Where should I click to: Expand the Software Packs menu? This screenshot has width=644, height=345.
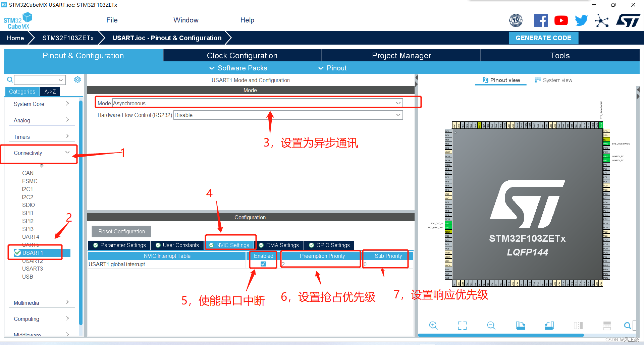[x=238, y=68]
